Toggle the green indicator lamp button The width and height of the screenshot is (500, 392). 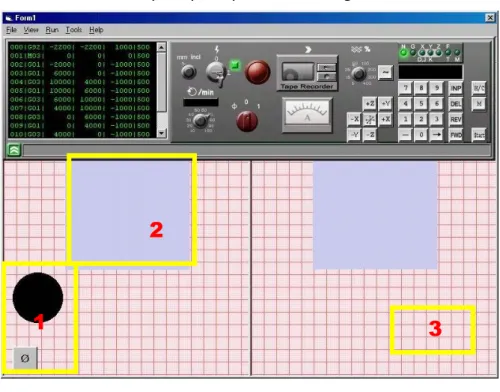pyautogui.click(x=235, y=65)
